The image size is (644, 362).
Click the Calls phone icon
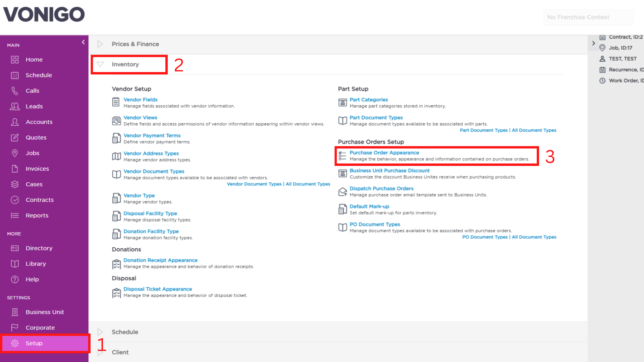click(x=15, y=91)
